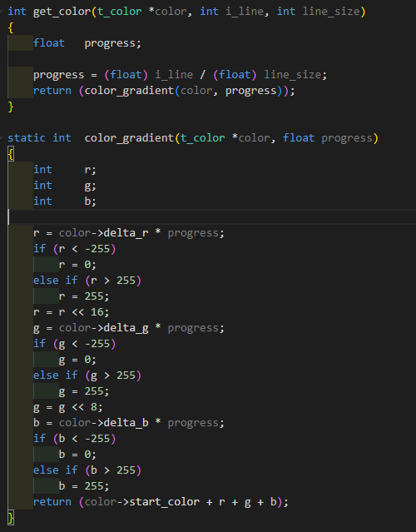Click "t_color" type in get_color signature
Viewport: 416px width, 532px height.
[x=120, y=12]
